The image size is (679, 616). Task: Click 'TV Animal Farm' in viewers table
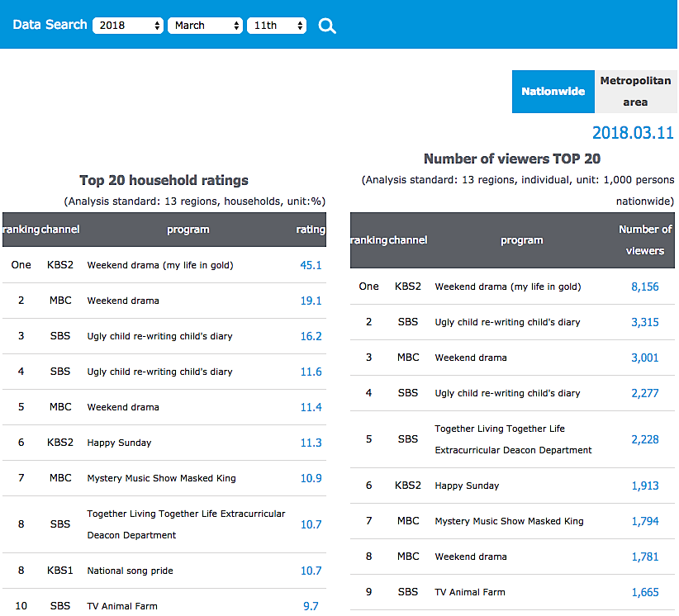tap(470, 592)
